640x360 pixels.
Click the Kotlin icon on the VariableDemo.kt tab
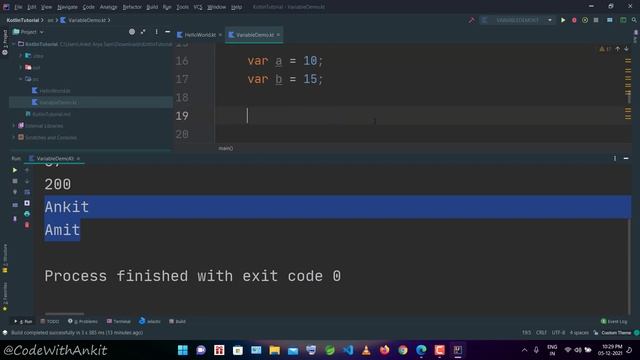[231, 35]
